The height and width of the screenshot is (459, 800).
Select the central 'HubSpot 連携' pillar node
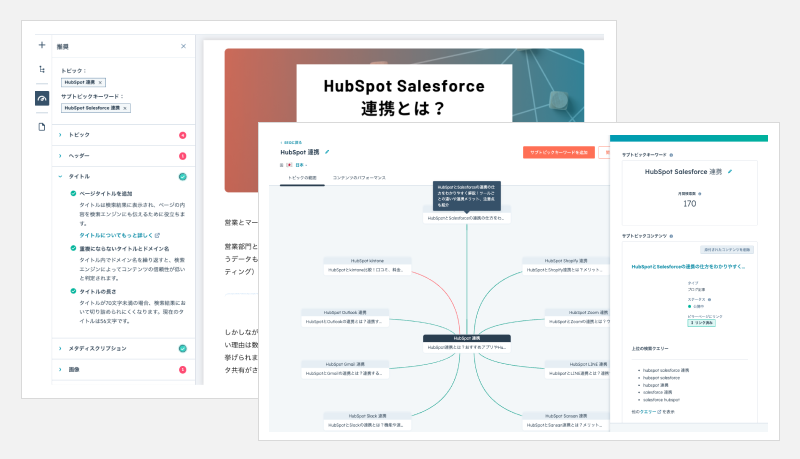tap(467, 343)
